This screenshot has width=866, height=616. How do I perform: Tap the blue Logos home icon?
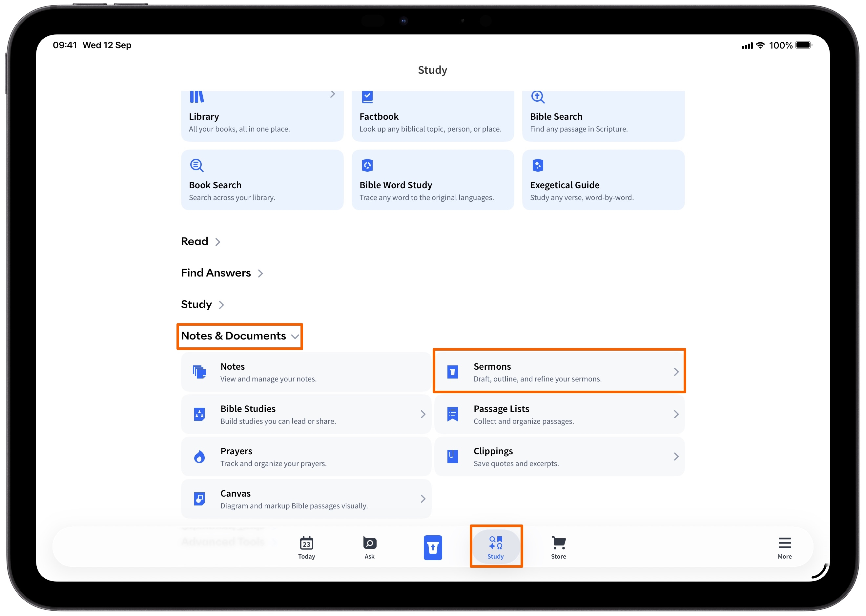click(433, 548)
